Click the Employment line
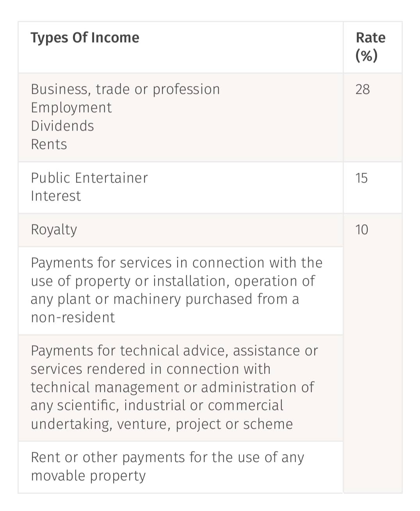 click(x=71, y=107)
